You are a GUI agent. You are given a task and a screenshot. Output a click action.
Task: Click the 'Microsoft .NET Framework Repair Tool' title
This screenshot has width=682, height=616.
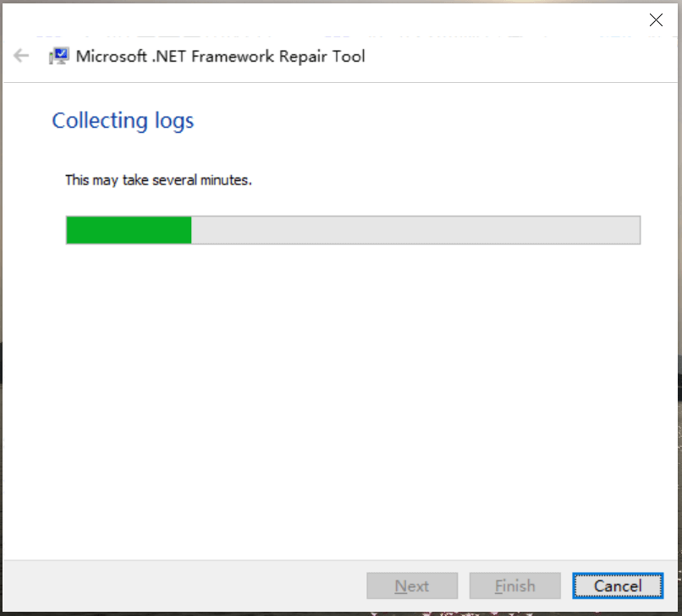tap(220, 57)
